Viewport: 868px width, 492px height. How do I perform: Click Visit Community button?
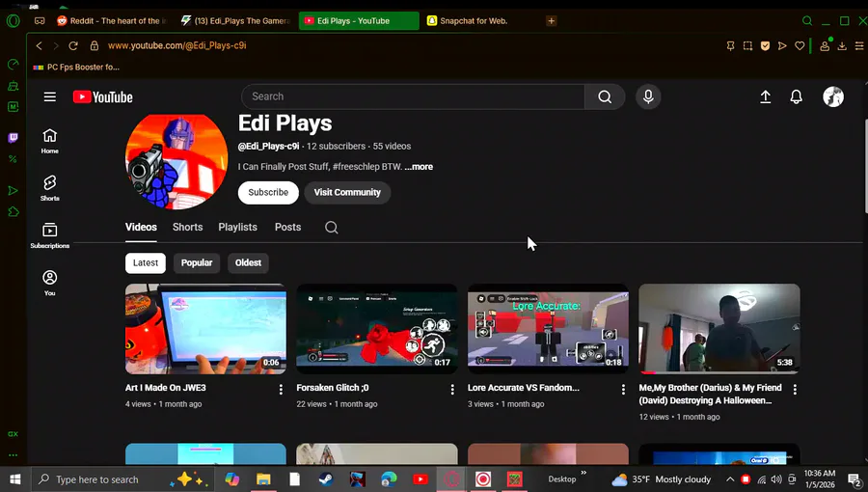coord(347,193)
